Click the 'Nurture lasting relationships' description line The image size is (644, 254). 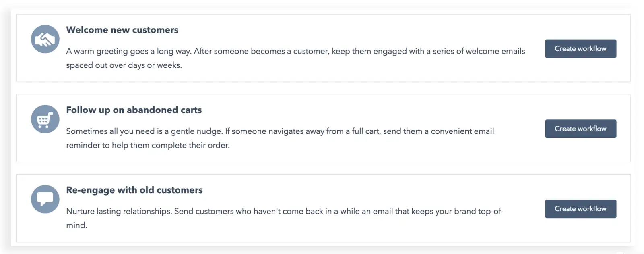pos(285,212)
